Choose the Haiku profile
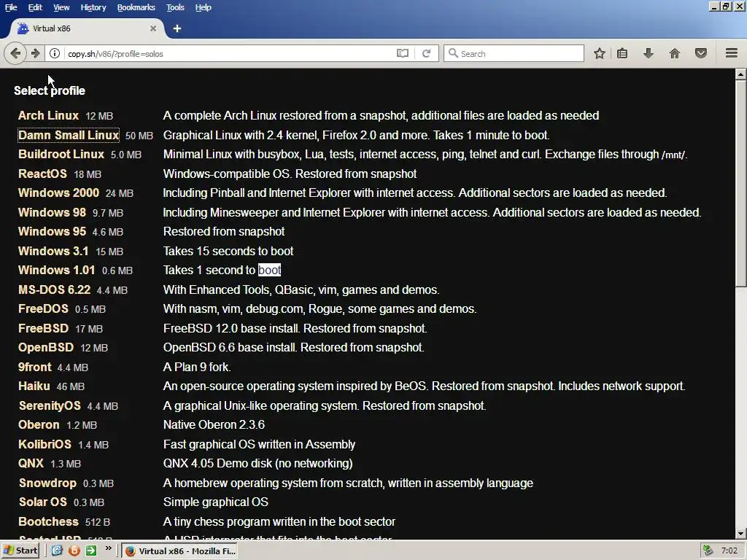 [34, 386]
